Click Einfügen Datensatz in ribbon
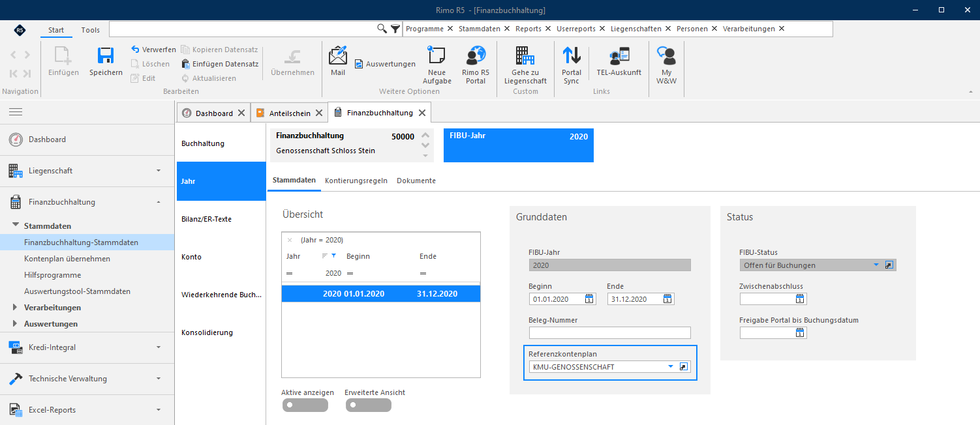Viewport: 980px width, 425px height. (220, 64)
